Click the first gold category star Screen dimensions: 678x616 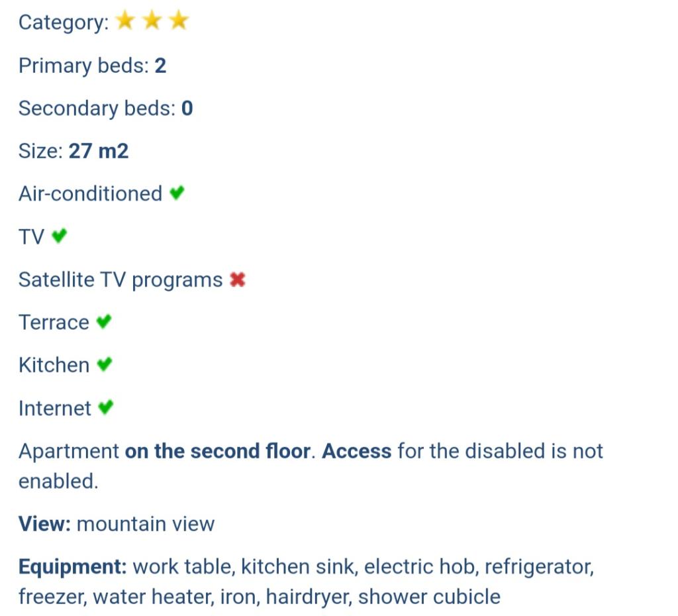(125, 22)
